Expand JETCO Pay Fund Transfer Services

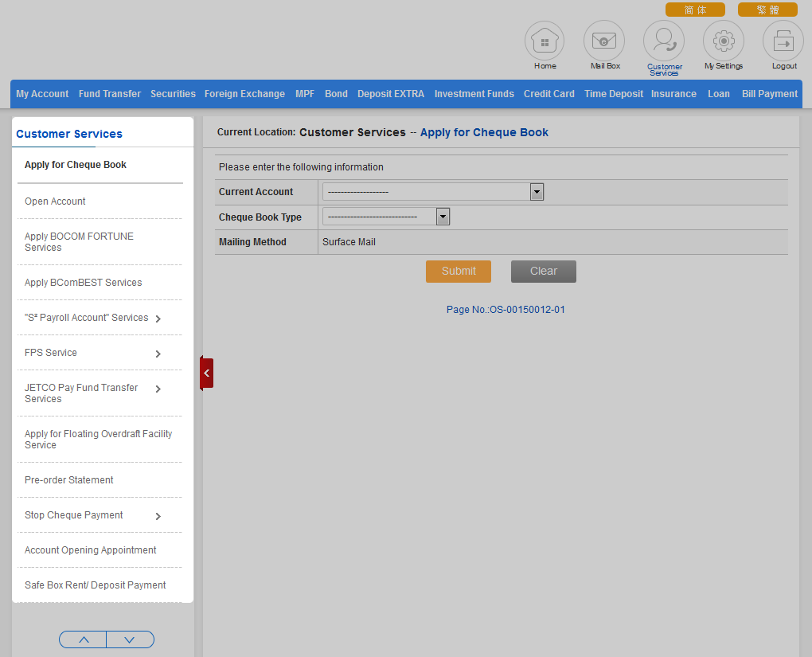pyautogui.click(x=158, y=389)
